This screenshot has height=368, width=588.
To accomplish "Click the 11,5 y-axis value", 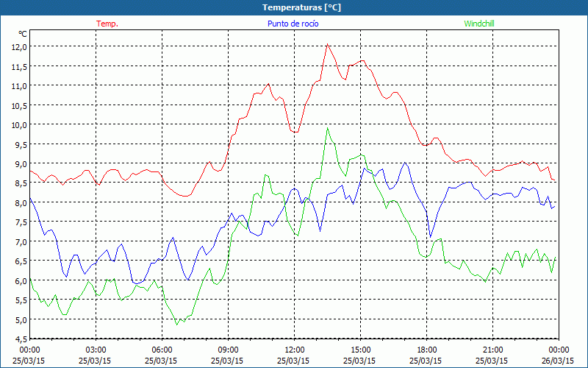I will (x=20, y=66).
